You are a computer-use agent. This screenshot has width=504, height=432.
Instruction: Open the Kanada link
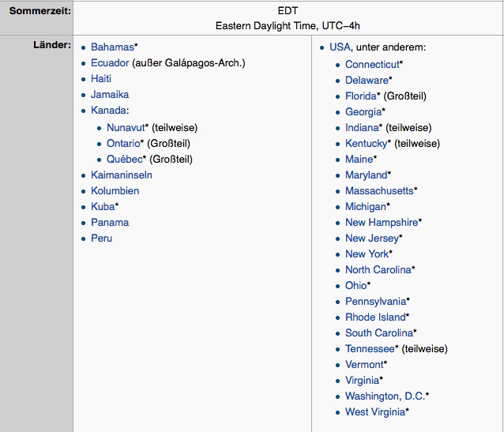click(108, 111)
